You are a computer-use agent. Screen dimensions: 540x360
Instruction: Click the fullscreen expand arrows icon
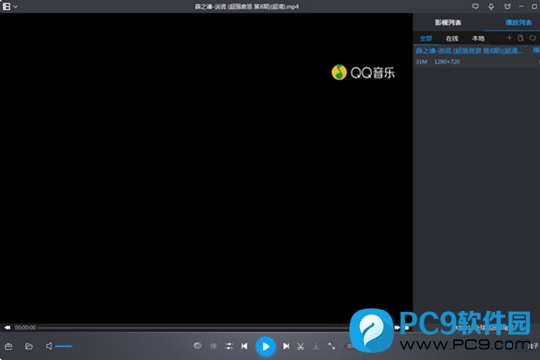[331, 346]
